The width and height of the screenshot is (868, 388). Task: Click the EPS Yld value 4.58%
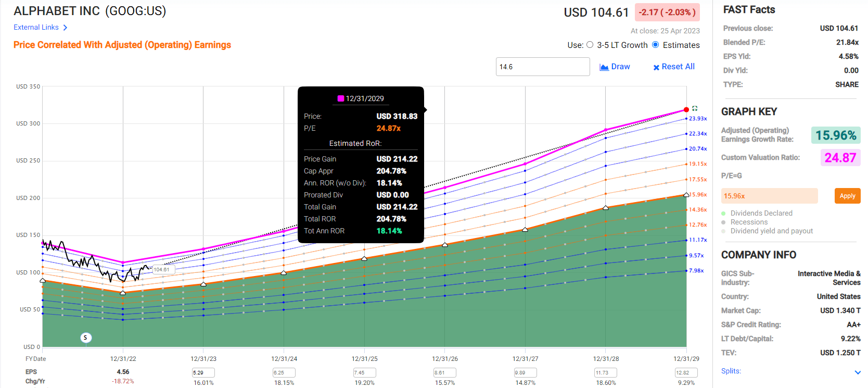[848, 56]
